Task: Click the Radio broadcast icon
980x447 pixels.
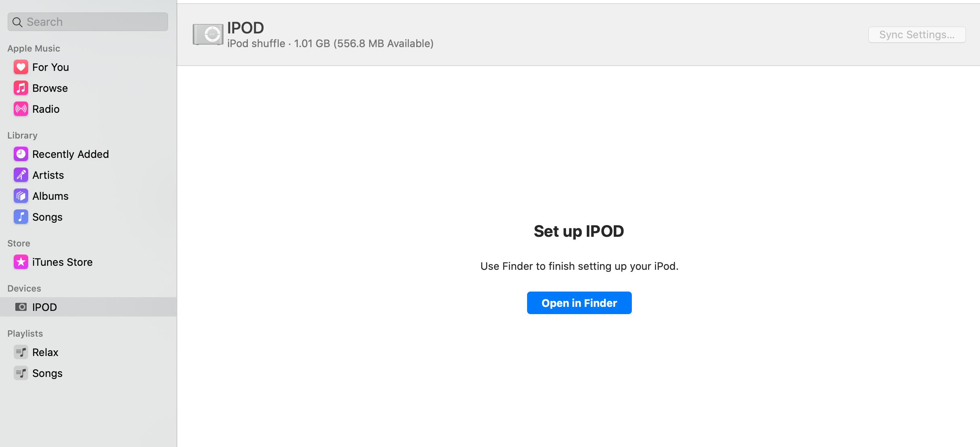Action: tap(21, 109)
